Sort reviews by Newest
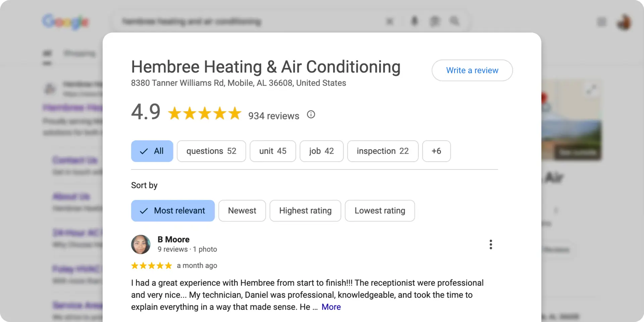 click(242, 211)
